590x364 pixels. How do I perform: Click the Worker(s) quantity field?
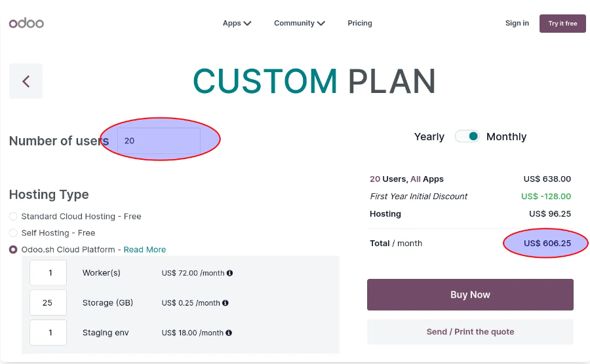[48, 273]
